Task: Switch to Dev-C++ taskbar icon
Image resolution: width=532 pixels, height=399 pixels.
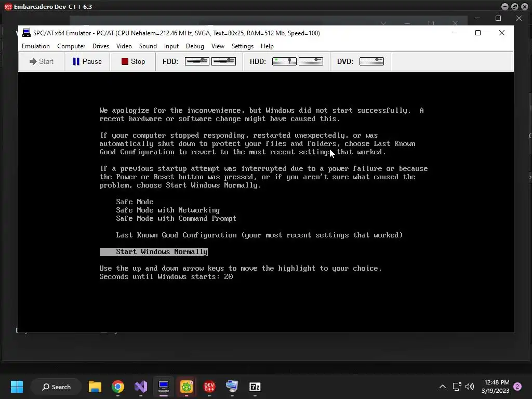Action: 209,387
